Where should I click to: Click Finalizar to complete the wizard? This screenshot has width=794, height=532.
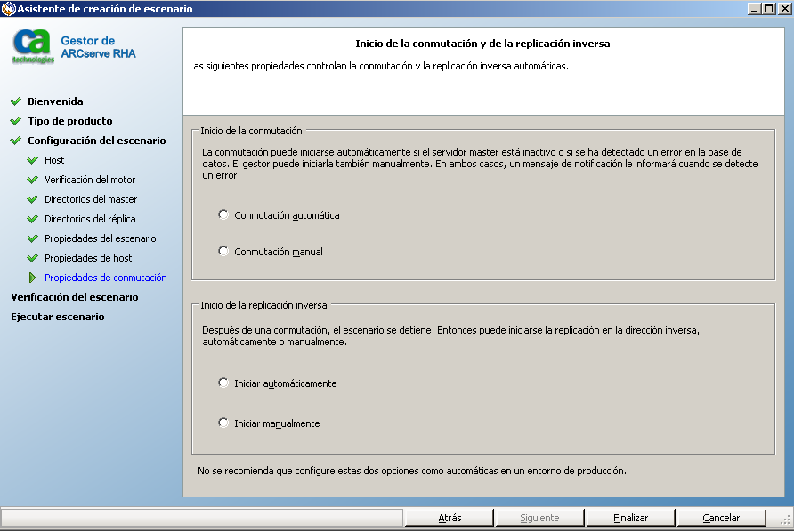point(629,517)
